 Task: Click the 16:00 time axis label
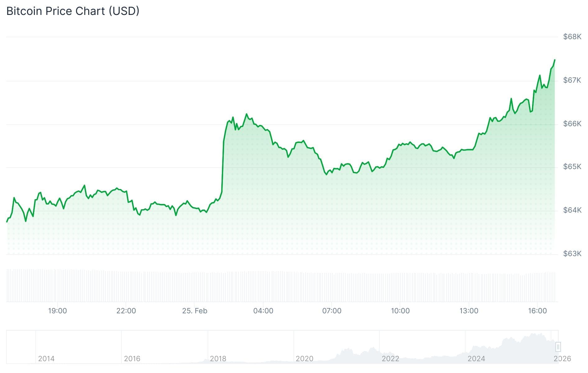537,311
